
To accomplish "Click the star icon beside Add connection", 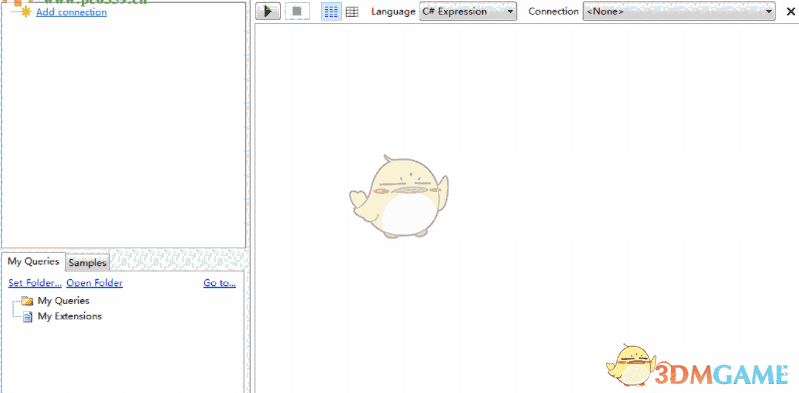I will pyautogui.click(x=25, y=12).
